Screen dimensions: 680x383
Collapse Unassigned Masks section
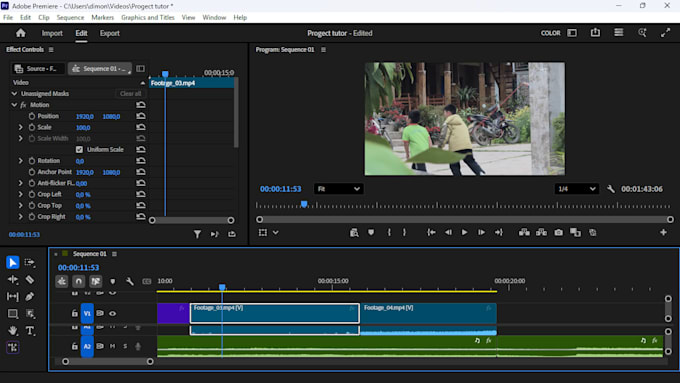pos(14,94)
